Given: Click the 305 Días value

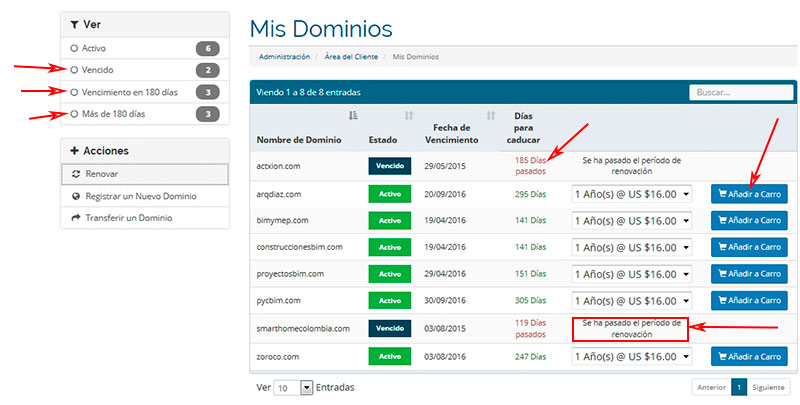Looking at the screenshot, I should pyautogui.click(x=531, y=300).
